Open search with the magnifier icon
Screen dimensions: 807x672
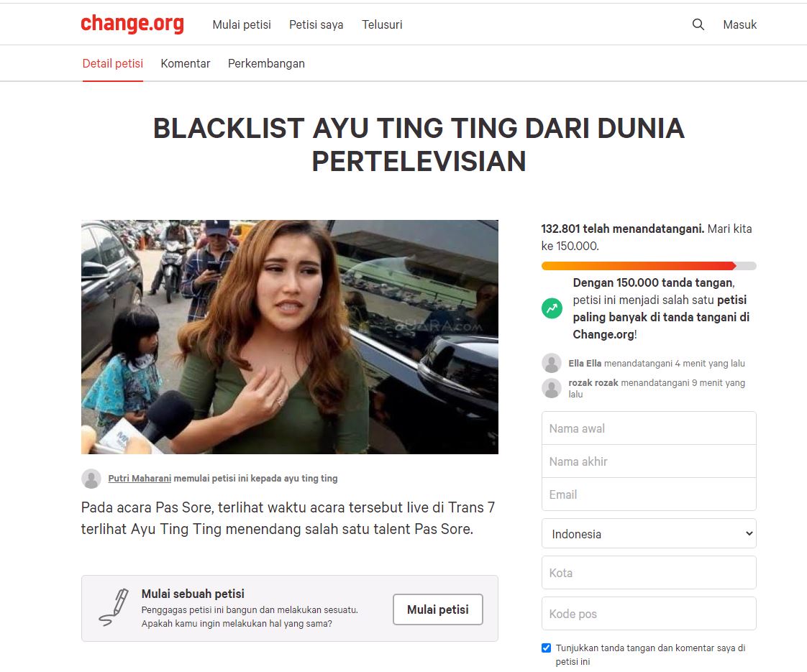coord(698,24)
